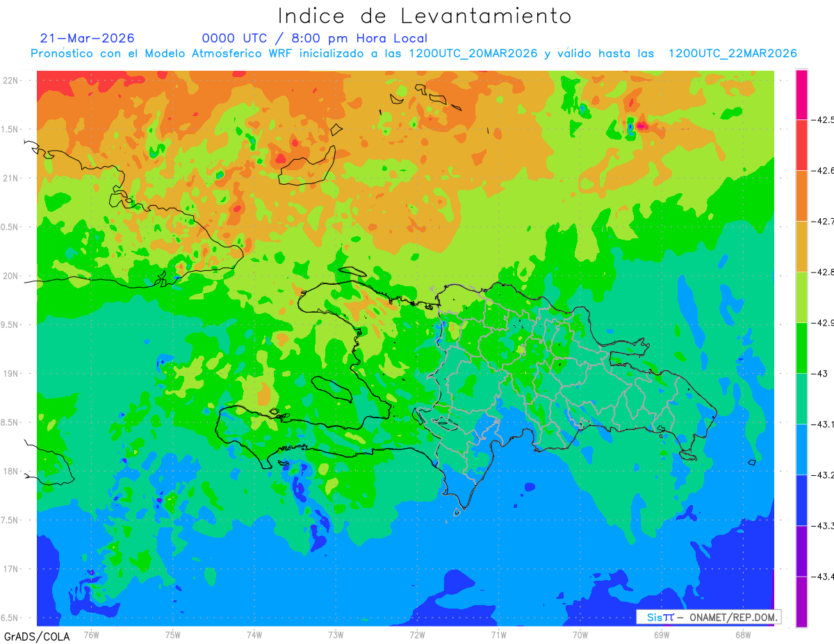Click the 76W longitude axis label
This screenshot has width=834, height=644.
tap(91, 634)
